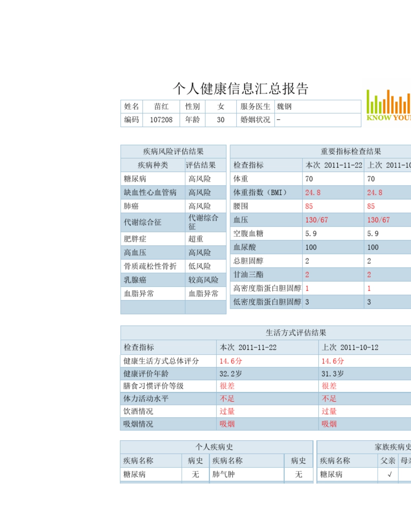Click the 较高风险 result cell

205,280
